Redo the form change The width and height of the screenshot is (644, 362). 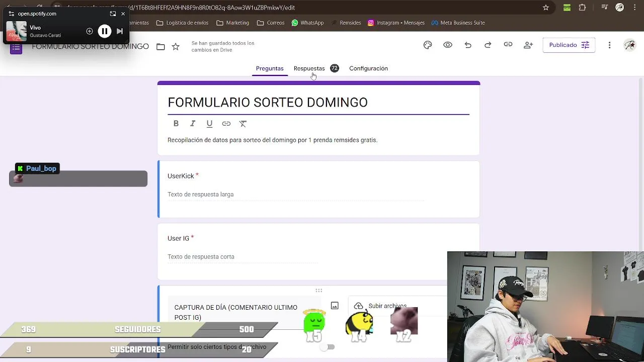(488, 45)
